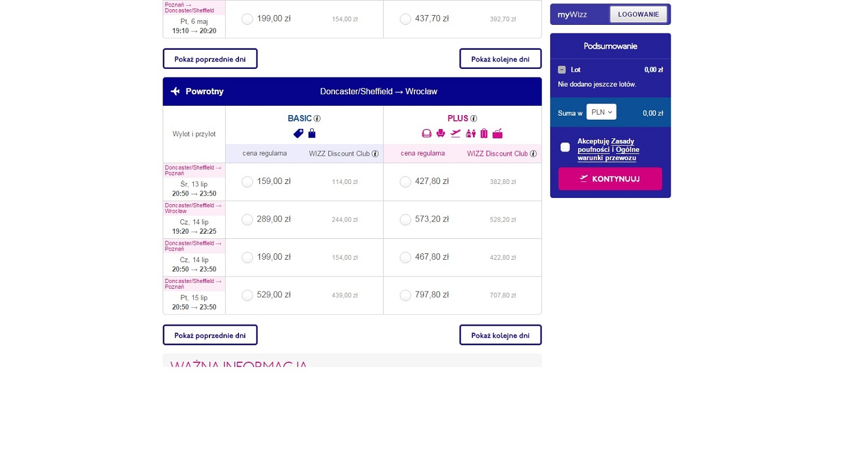Image resolution: width=868 pixels, height=468 pixels.
Task: Select the 529,00 zł BASIC fare
Action: pos(247,296)
